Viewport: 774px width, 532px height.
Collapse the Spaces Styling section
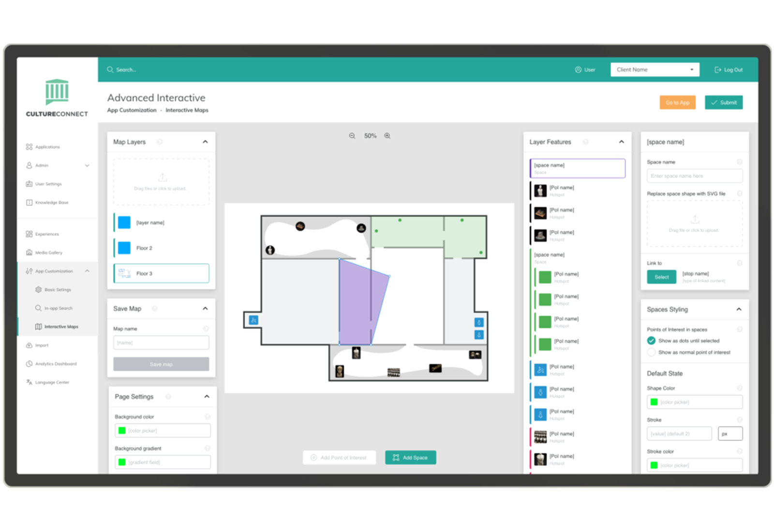pos(739,310)
